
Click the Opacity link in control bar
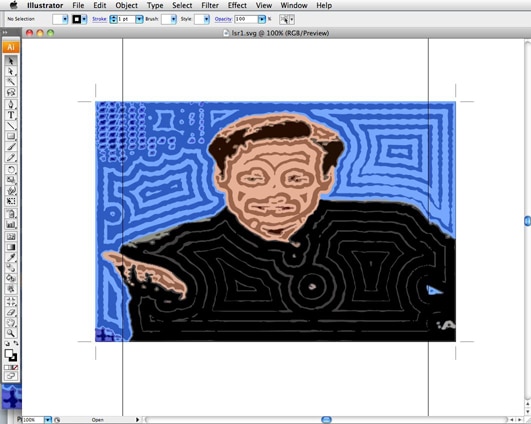223,19
